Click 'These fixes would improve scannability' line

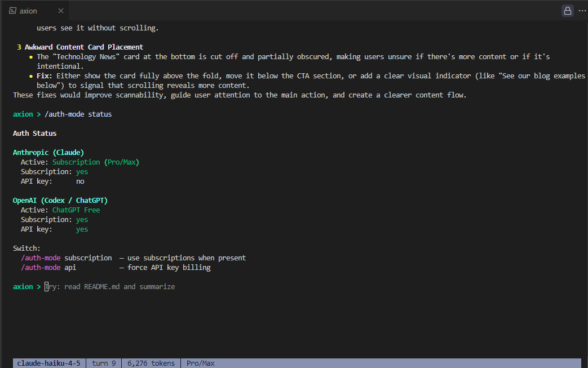click(x=240, y=95)
